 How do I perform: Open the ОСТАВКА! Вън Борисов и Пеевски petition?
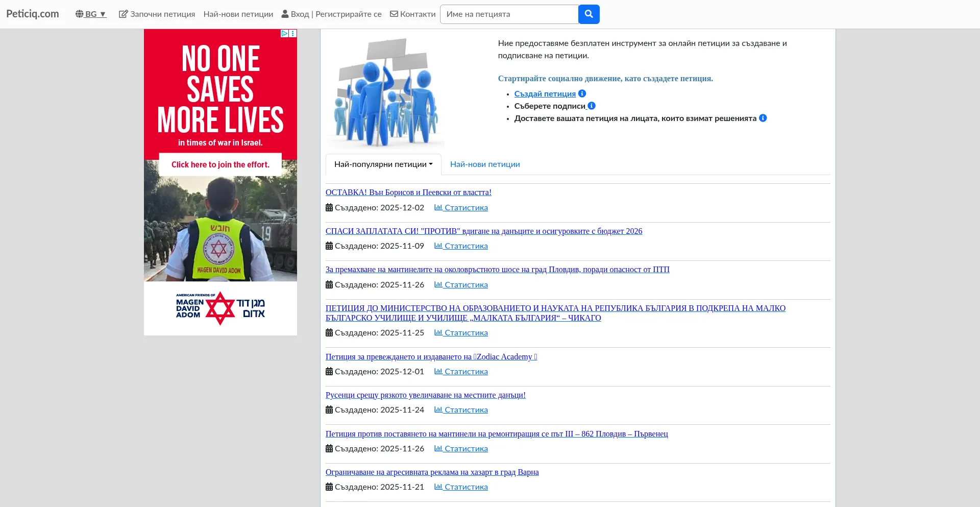[408, 192]
